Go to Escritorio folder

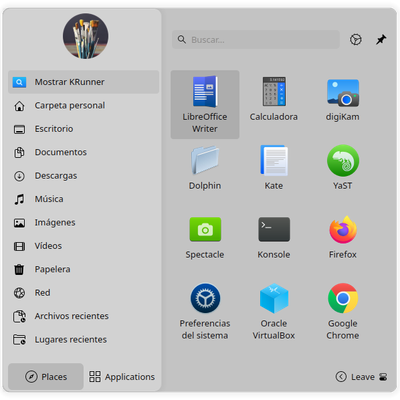point(83,129)
